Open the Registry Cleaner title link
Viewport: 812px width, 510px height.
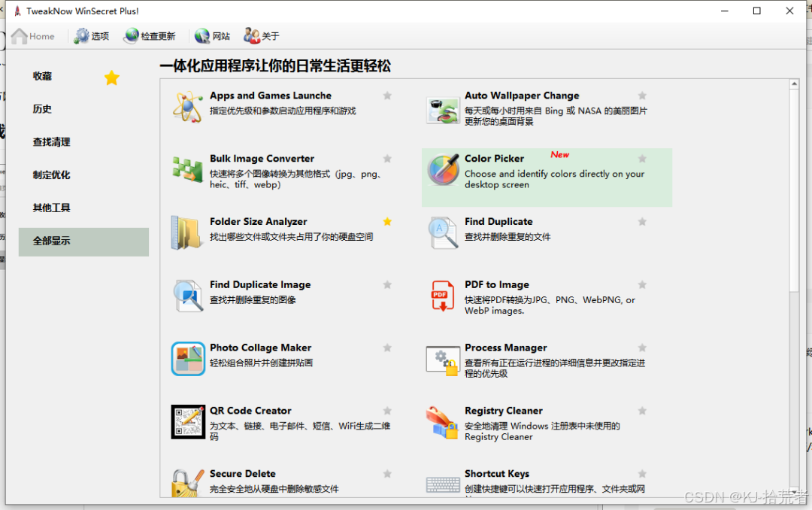tap(503, 411)
